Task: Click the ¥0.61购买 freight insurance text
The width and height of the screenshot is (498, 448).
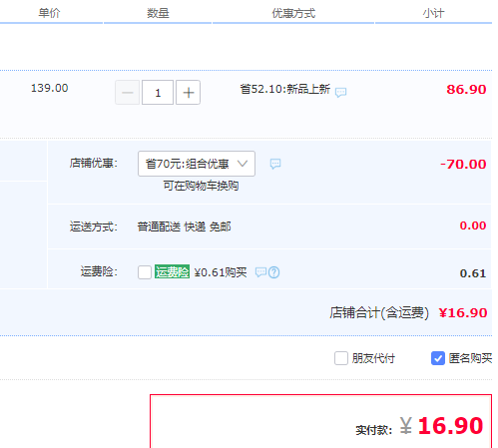Action: [221, 272]
